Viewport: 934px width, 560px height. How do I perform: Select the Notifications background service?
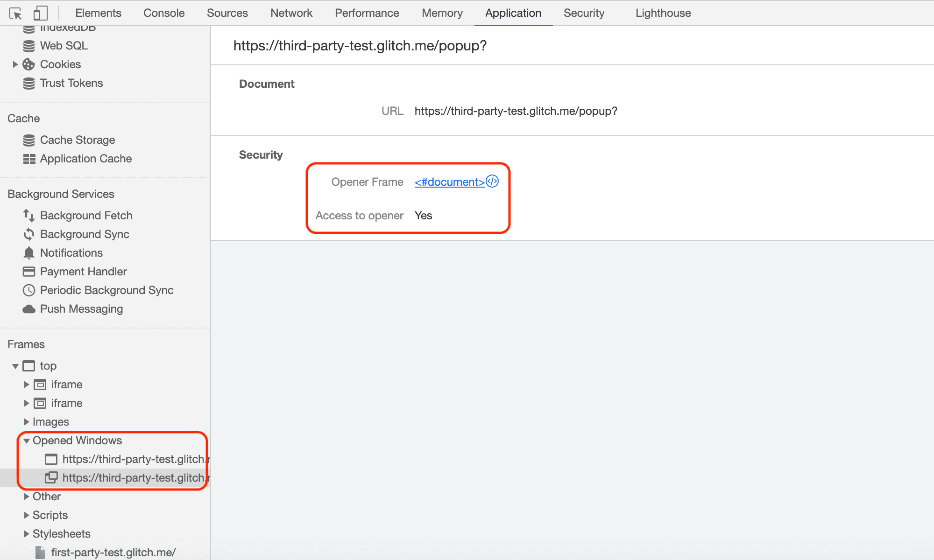point(71,253)
